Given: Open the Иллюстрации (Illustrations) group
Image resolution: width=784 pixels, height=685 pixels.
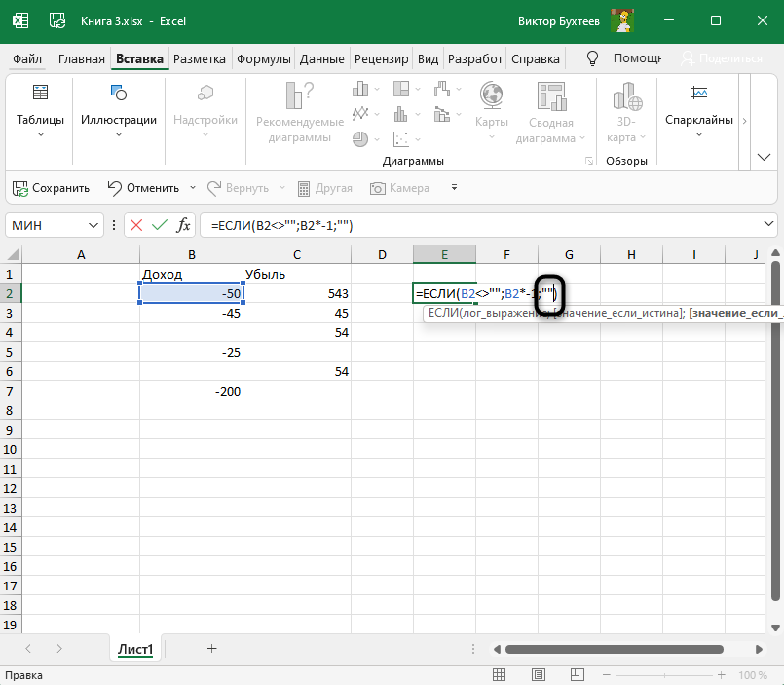Looking at the screenshot, I should 118,112.
